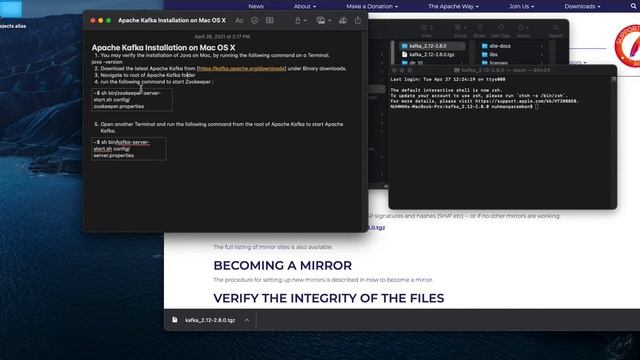Viewport: 640px width, 360px height.
Task: Click 'VERIFY THE INTEGRITY OF THE FILES' heading
Action: pyautogui.click(x=329, y=298)
